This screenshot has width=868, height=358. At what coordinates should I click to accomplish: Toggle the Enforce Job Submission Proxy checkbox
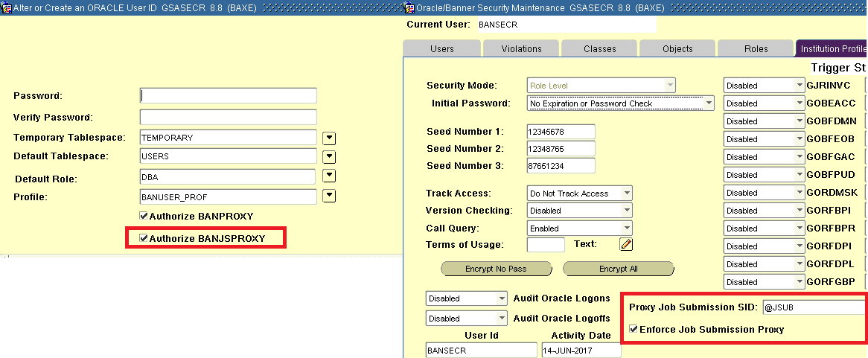pyautogui.click(x=634, y=329)
